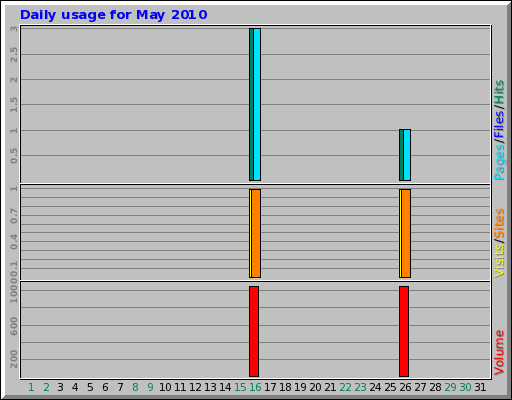
Task: Click day label 14 on x-axis
Action: [x=225, y=387]
